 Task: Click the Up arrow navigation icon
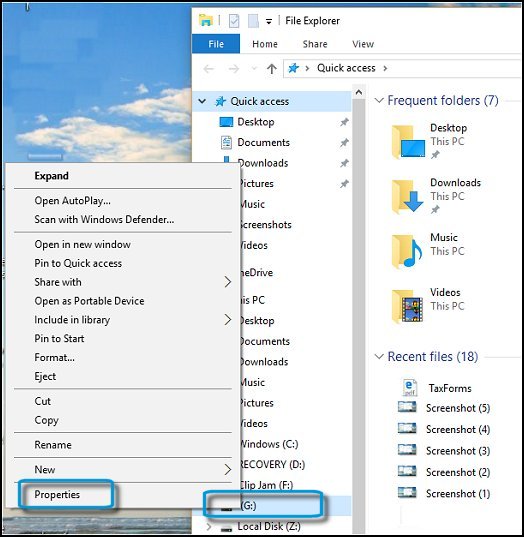(x=272, y=68)
